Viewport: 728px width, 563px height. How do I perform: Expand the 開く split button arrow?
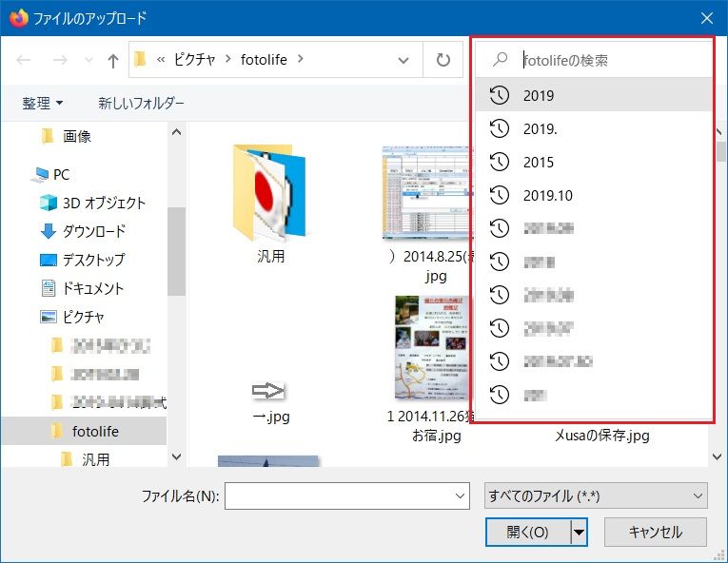click(579, 532)
